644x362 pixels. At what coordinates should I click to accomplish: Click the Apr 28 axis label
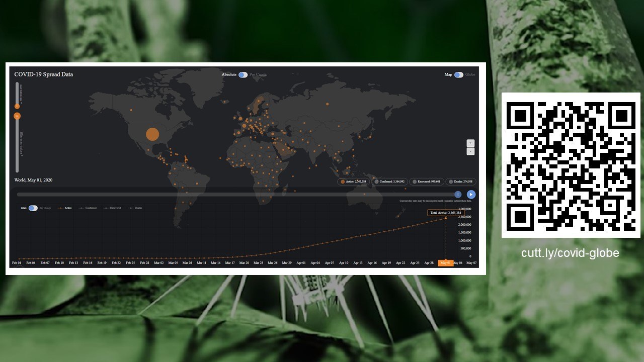429,262
